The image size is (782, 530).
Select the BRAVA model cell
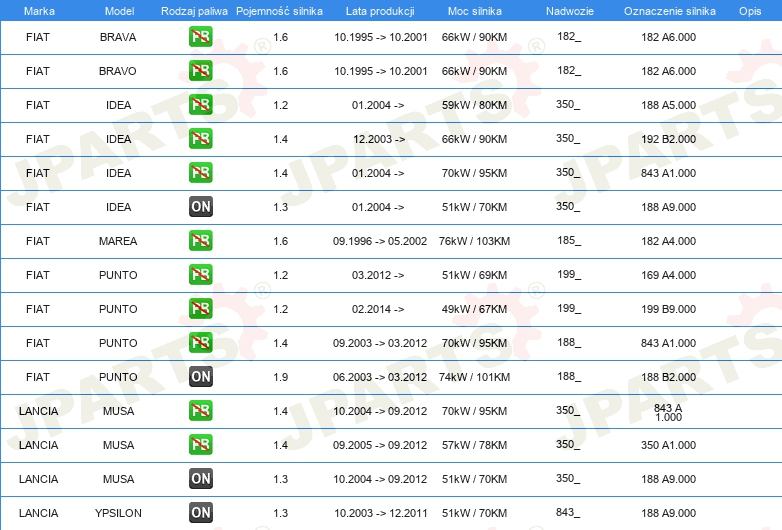[118, 37]
